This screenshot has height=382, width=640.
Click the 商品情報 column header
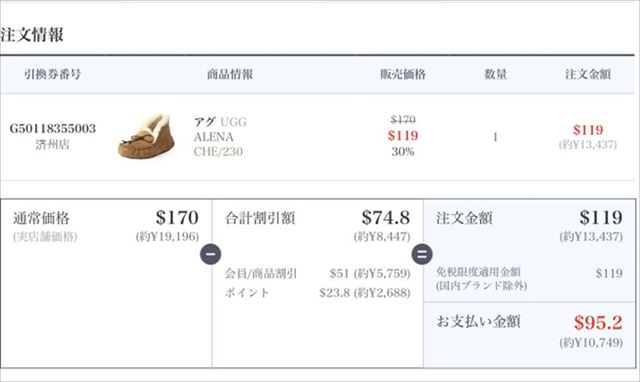(230, 74)
